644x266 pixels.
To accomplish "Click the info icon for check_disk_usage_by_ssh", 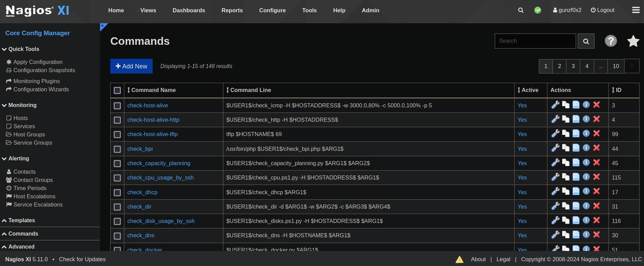I will coord(586,220).
